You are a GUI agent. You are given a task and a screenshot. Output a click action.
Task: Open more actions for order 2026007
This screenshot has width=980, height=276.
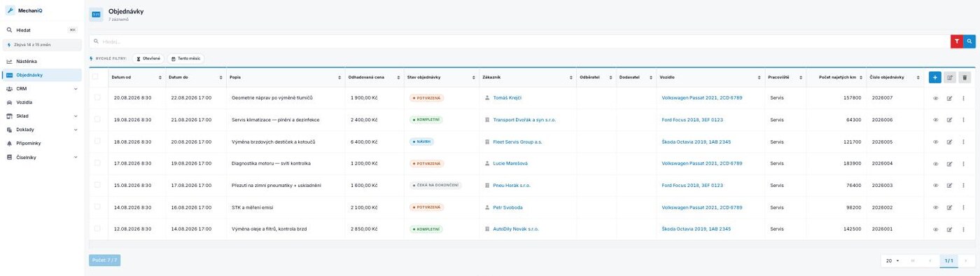tap(964, 98)
